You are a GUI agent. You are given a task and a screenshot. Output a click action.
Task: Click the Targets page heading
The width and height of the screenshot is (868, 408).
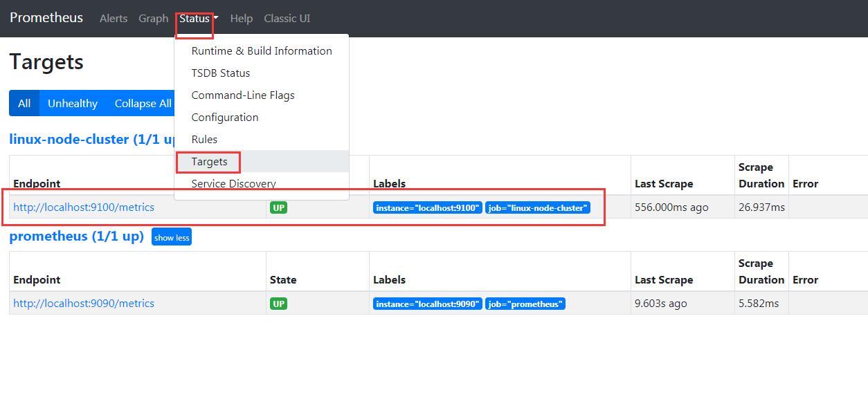pos(46,62)
